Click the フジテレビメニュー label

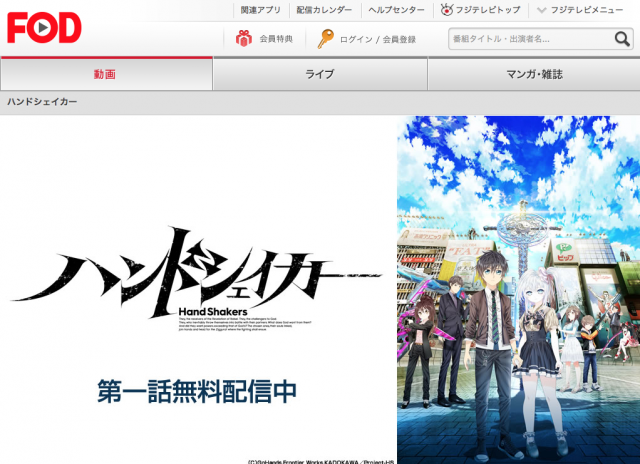(x=587, y=10)
